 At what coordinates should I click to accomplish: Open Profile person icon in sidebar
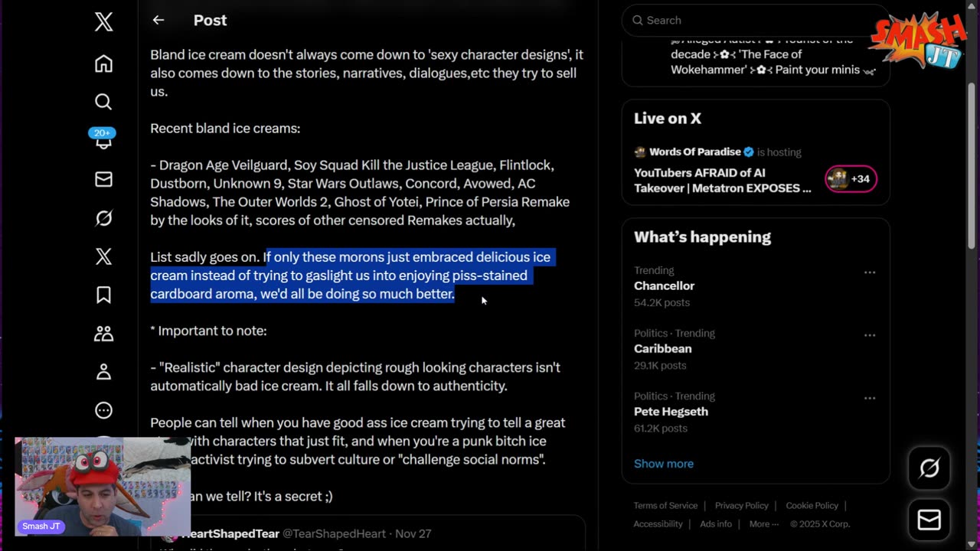[x=103, y=372]
